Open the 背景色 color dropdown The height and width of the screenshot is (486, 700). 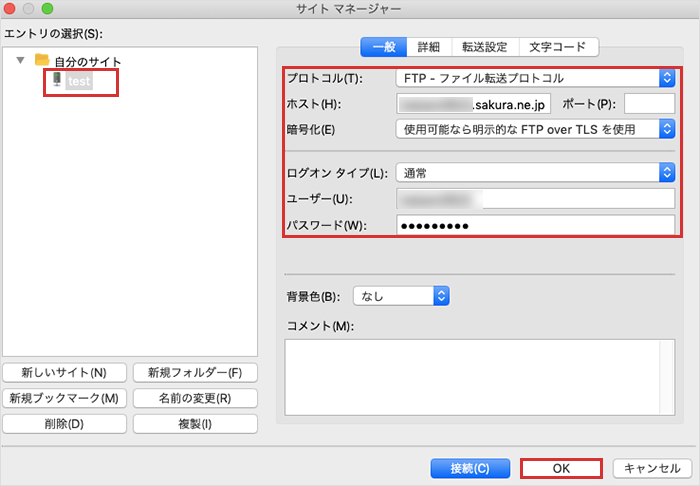point(400,296)
